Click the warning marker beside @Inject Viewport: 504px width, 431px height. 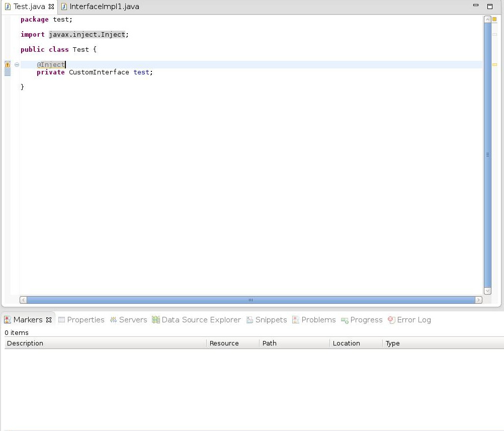click(8, 64)
